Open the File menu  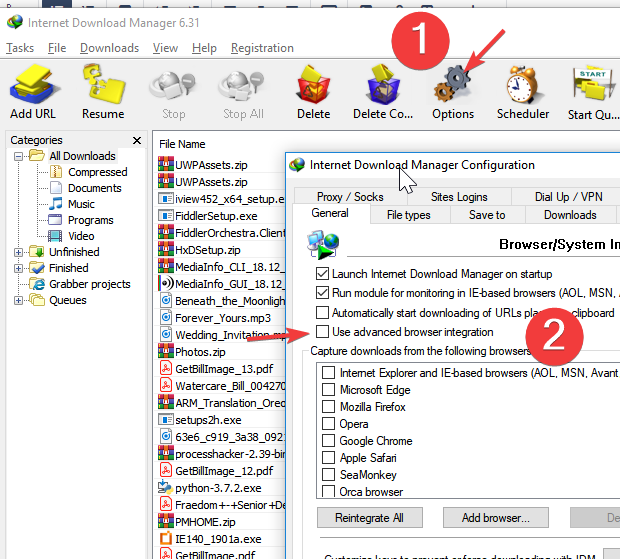coord(57,48)
